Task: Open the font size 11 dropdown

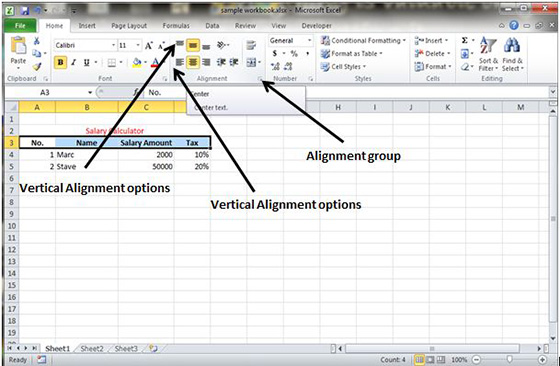Action: 138,45
